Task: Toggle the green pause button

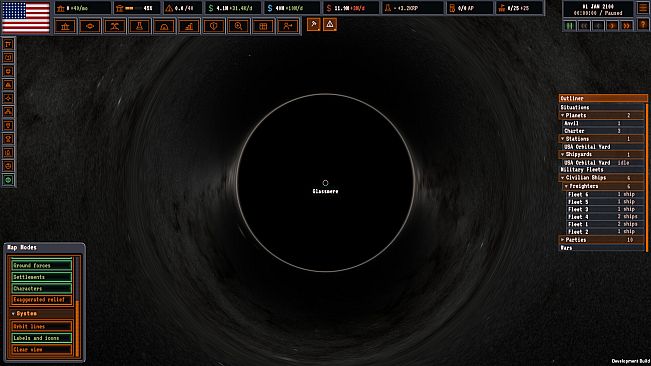Action: tap(570, 26)
